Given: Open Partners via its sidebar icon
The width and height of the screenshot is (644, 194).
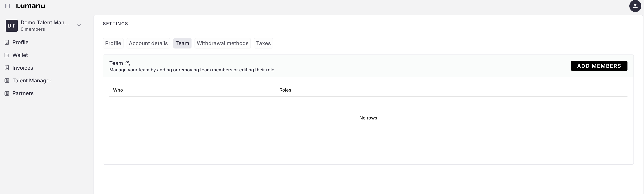Looking at the screenshot, I should point(7,93).
